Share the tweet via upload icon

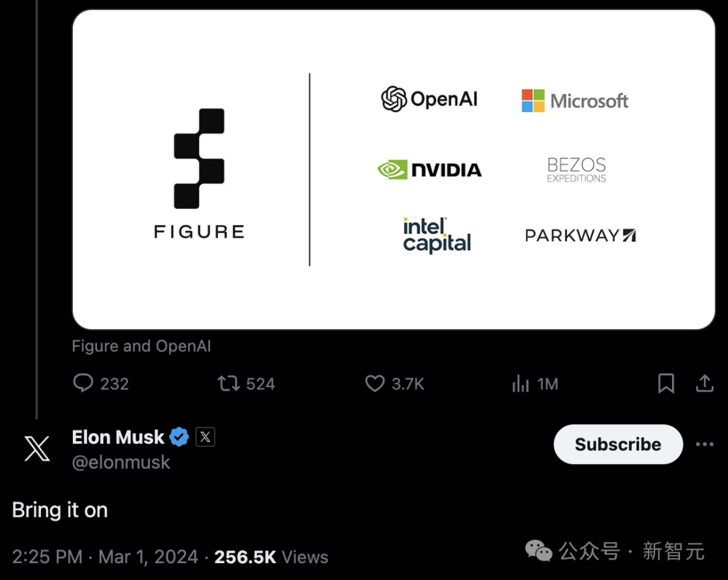704,384
